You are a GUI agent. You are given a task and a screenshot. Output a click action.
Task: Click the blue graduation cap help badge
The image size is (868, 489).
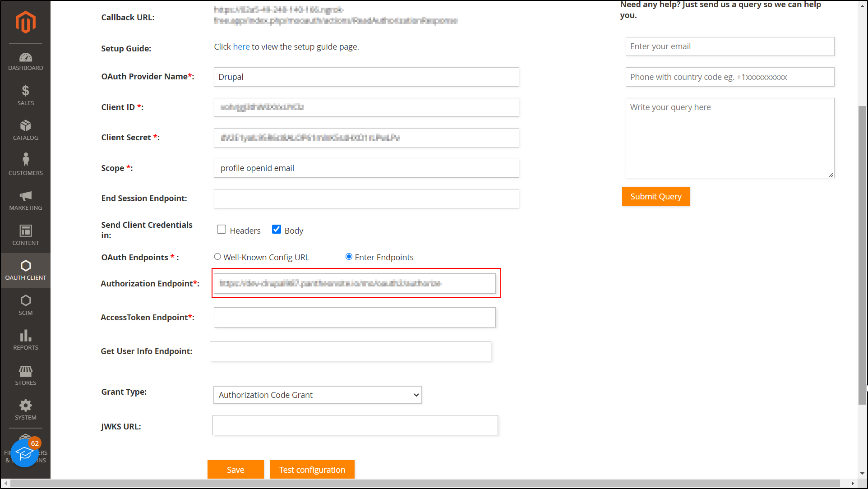(x=24, y=453)
